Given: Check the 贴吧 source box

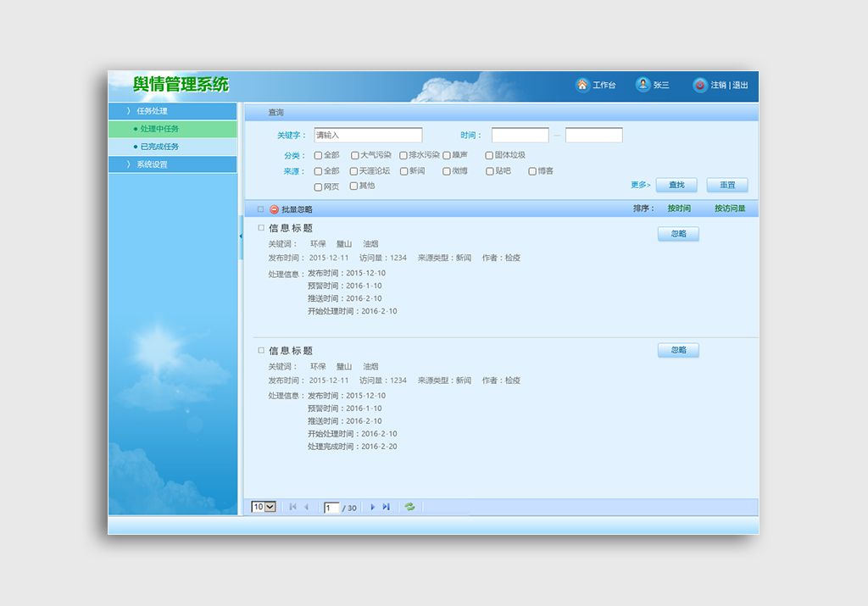Looking at the screenshot, I should coord(489,171).
